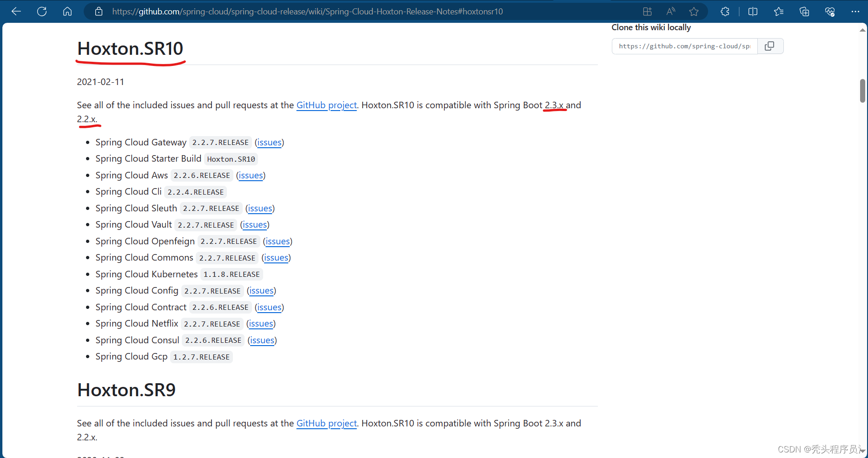Open the apps grid icon in address bar
This screenshot has height=458, width=868.
click(647, 12)
